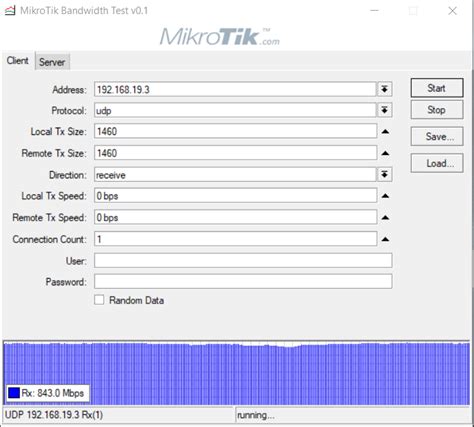Click the Remote Tx Speed field
The width and height of the screenshot is (474, 427).
[235, 217]
